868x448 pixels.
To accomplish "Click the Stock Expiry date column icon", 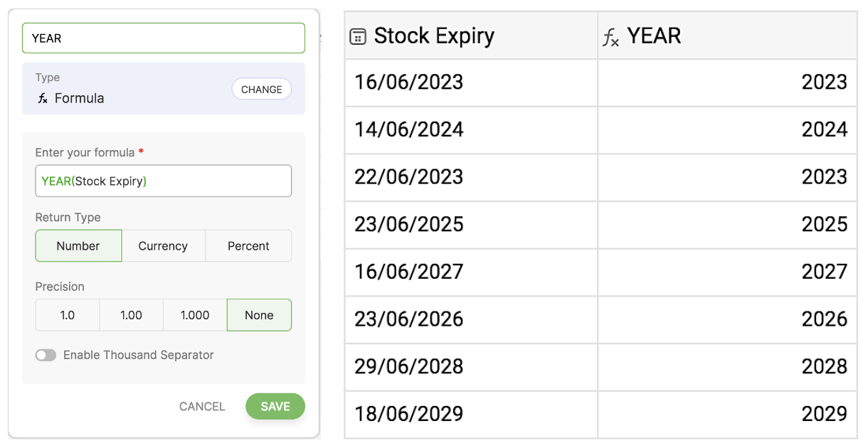I will (x=358, y=37).
